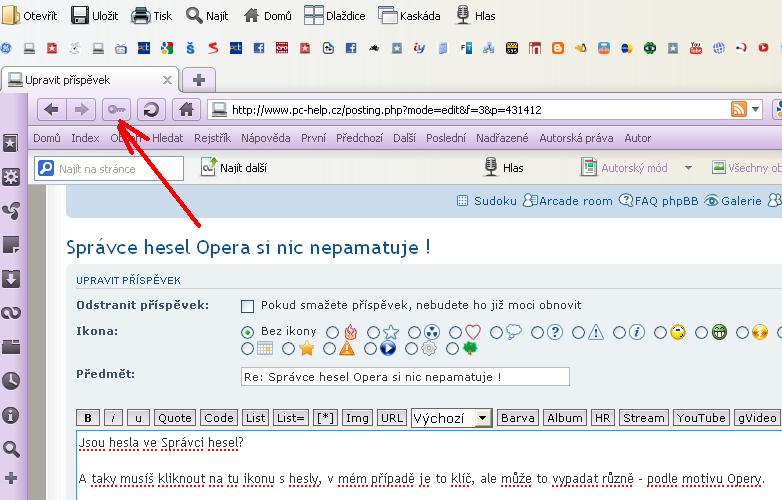Click the Hlas microphone in the top toolbar
This screenshot has height=500, width=782.
[x=463, y=15]
